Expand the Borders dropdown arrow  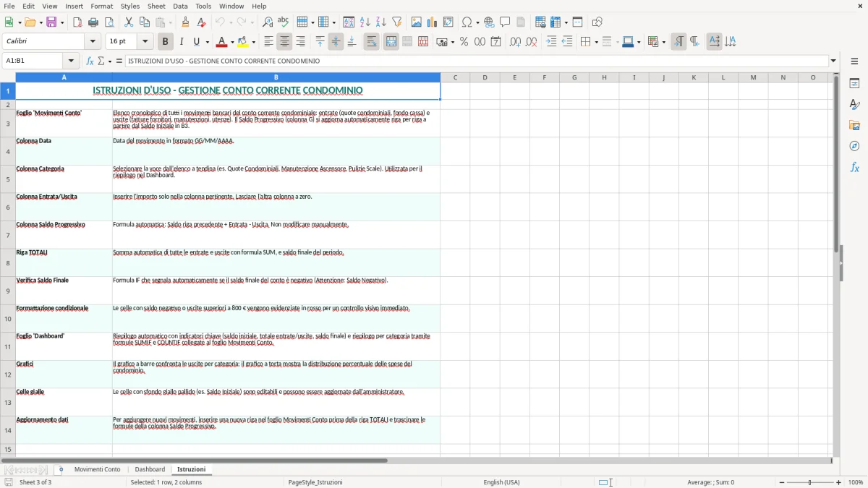tap(596, 42)
